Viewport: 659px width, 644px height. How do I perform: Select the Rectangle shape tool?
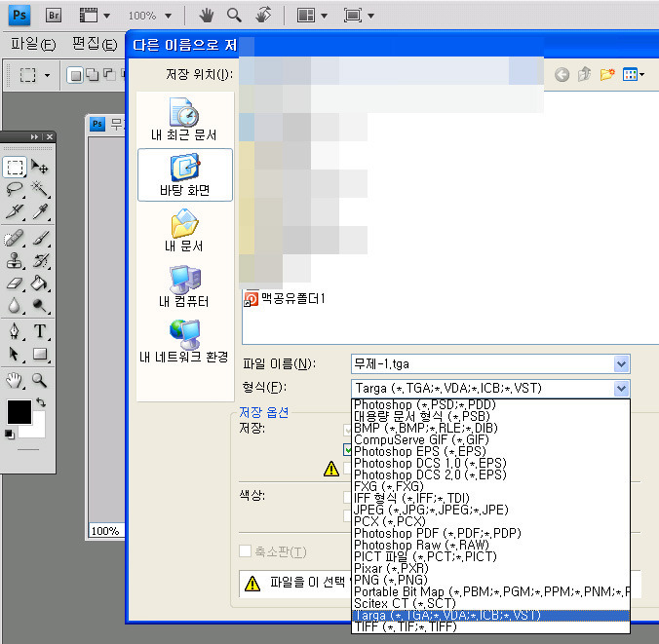click(40, 354)
